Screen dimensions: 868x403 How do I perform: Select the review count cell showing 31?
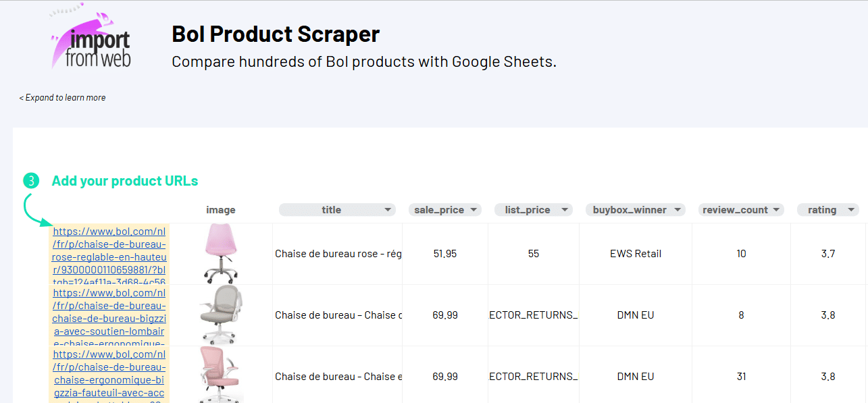741,377
